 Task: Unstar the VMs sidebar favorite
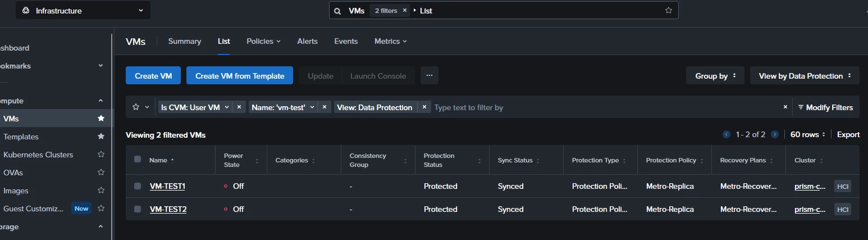pyautogui.click(x=101, y=119)
